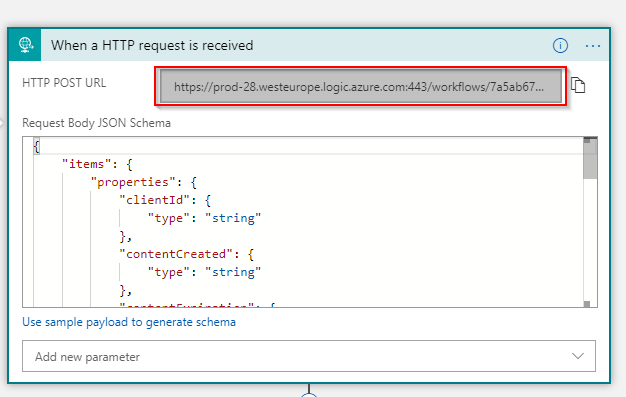Click the Add new parameter chevron arrow

click(x=578, y=356)
